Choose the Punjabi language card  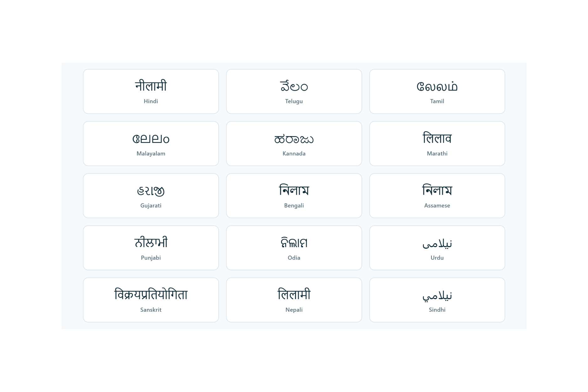point(151,247)
